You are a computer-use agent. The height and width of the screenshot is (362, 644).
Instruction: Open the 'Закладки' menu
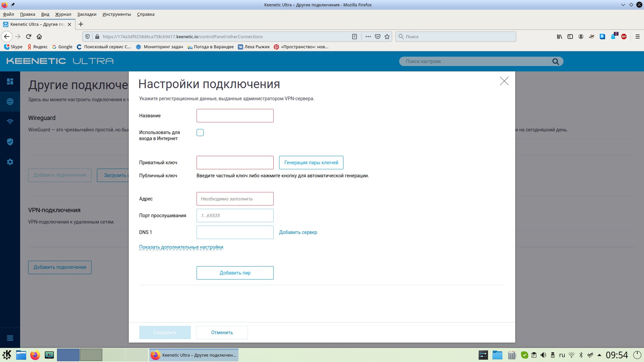click(87, 14)
